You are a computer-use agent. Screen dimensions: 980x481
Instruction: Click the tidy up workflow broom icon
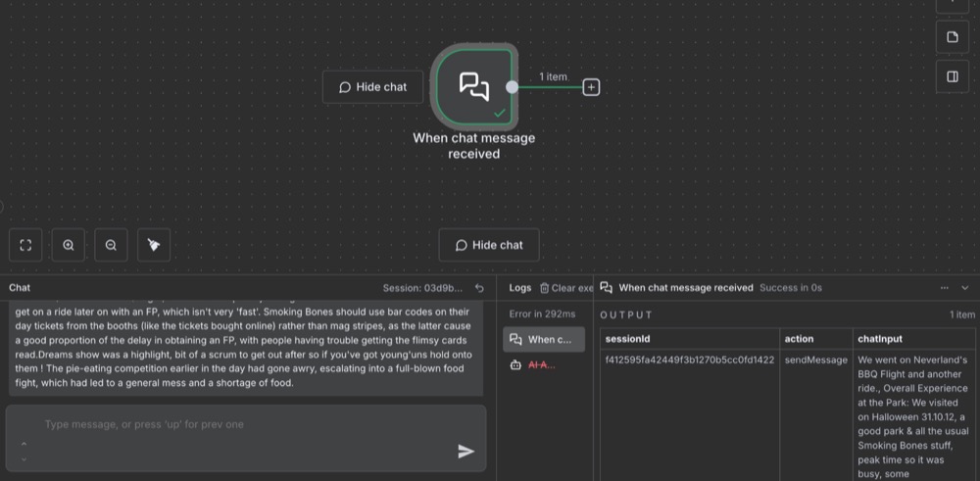(154, 245)
